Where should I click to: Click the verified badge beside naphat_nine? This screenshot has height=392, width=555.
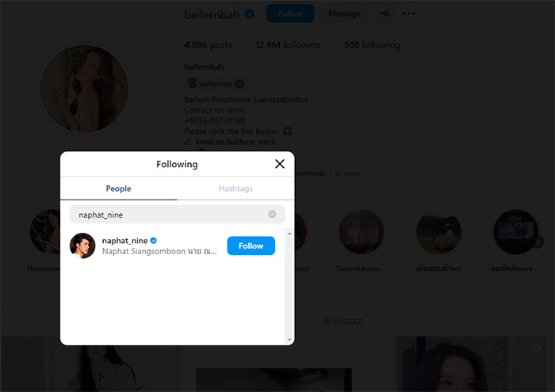[154, 240]
